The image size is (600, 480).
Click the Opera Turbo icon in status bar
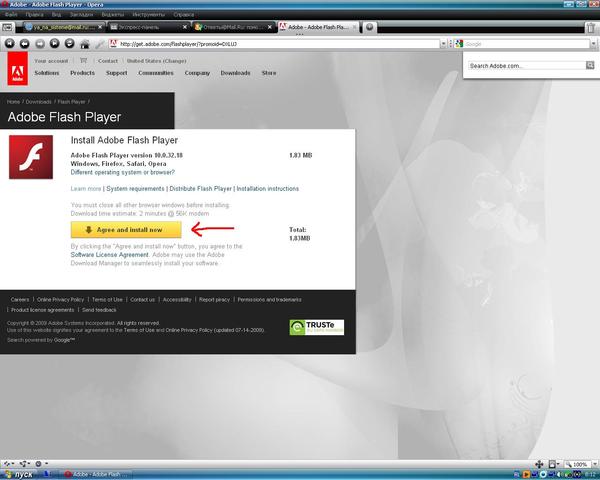(38, 464)
